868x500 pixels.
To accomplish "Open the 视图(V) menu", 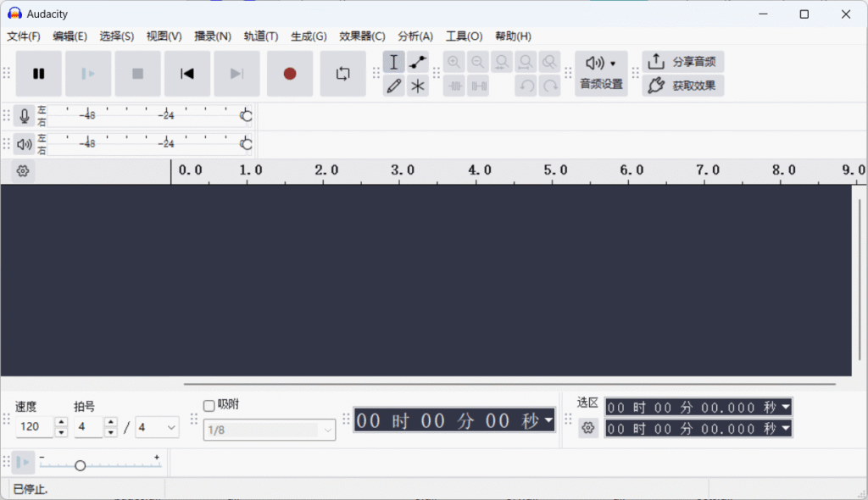I will point(164,36).
